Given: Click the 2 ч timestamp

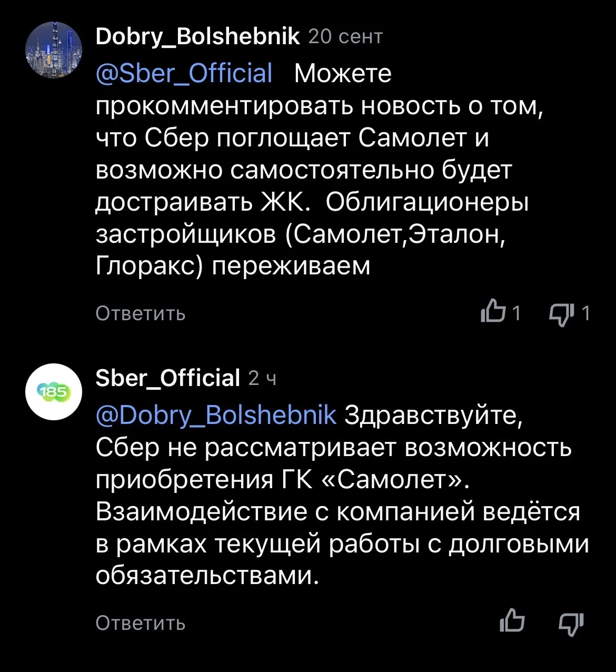Looking at the screenshot, I should [x=262, y=378].
